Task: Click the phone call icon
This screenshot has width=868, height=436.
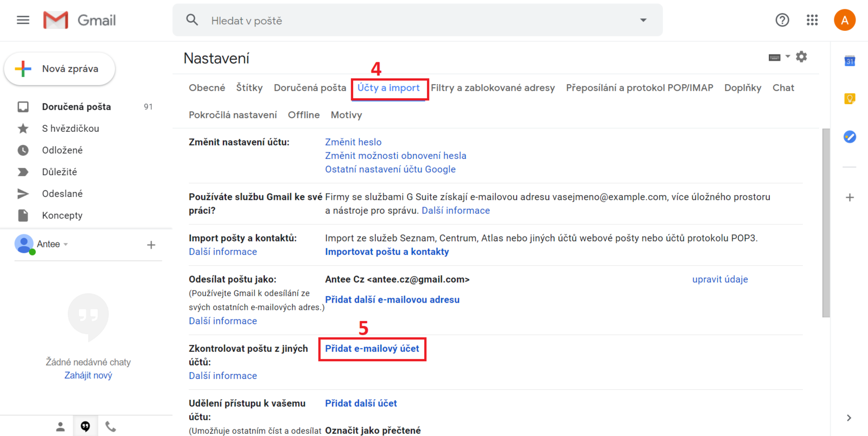Action: point(111,427)
